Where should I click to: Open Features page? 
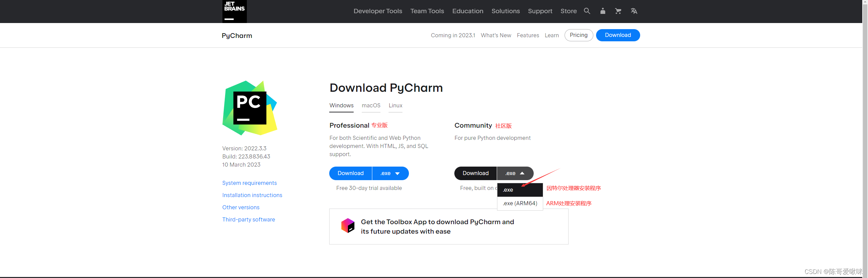pyautogui.click(x=528, y=35)
